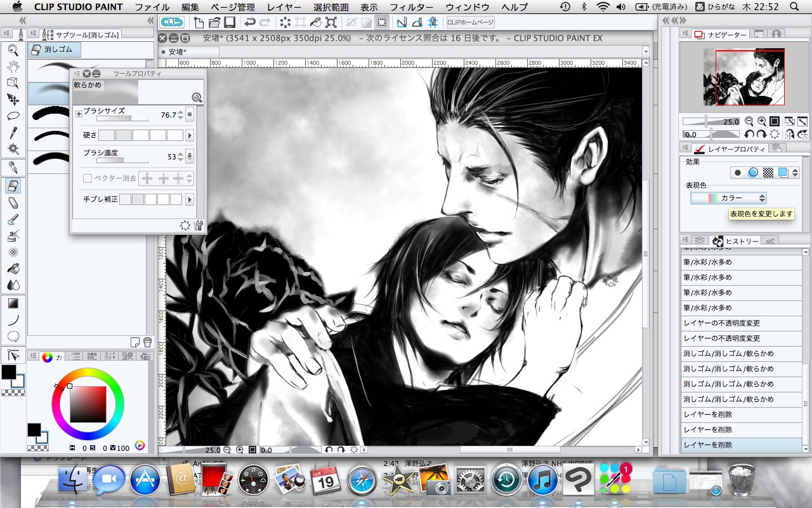
Task: Toggle Snap to Special Ruler in the command bar
Action: click(x=417, y=23)
